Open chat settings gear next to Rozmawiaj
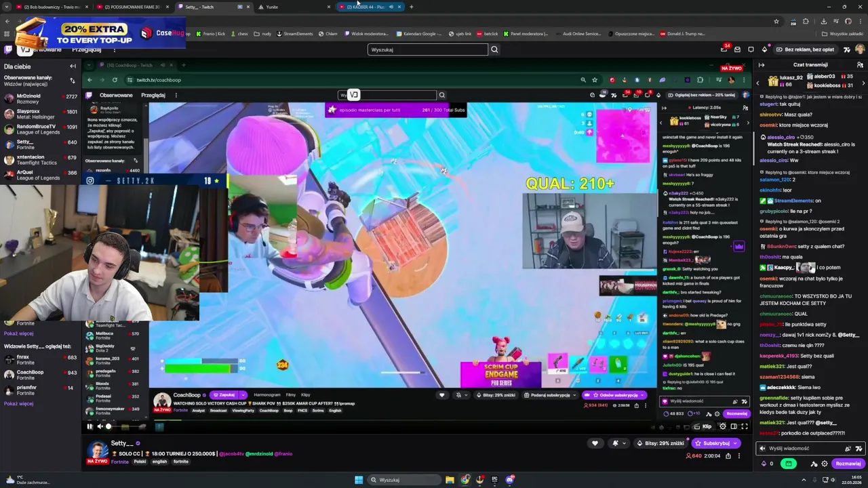The image size is (868, 488). tap(825, 464)
